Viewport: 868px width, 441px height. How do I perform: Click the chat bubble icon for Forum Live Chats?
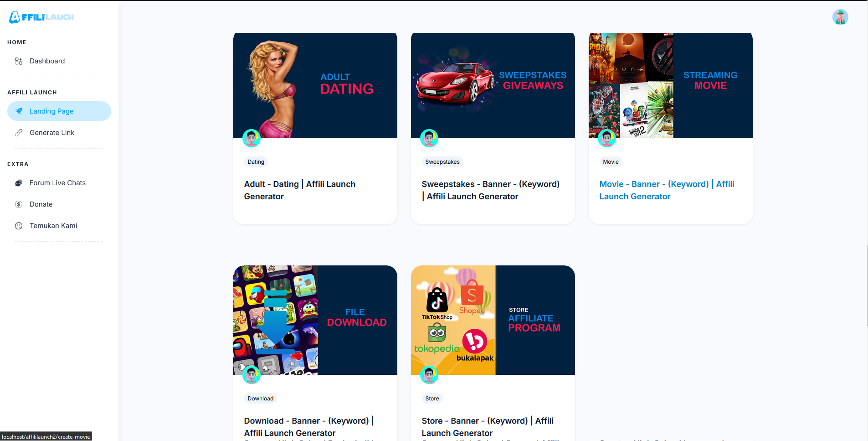point(19,183)
